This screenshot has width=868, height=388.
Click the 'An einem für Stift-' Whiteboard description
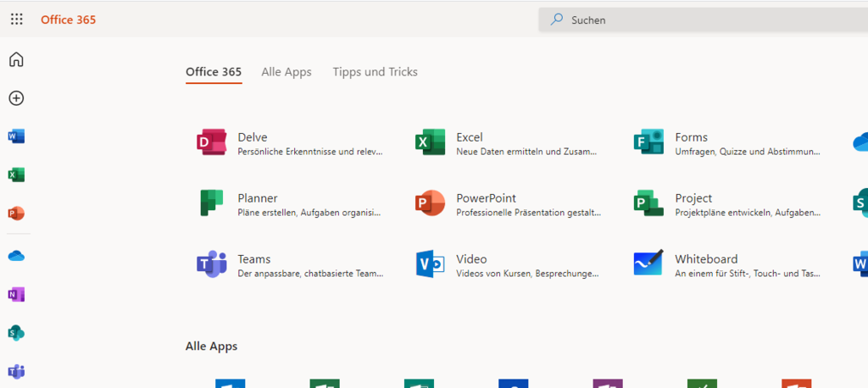click(748, 274)
